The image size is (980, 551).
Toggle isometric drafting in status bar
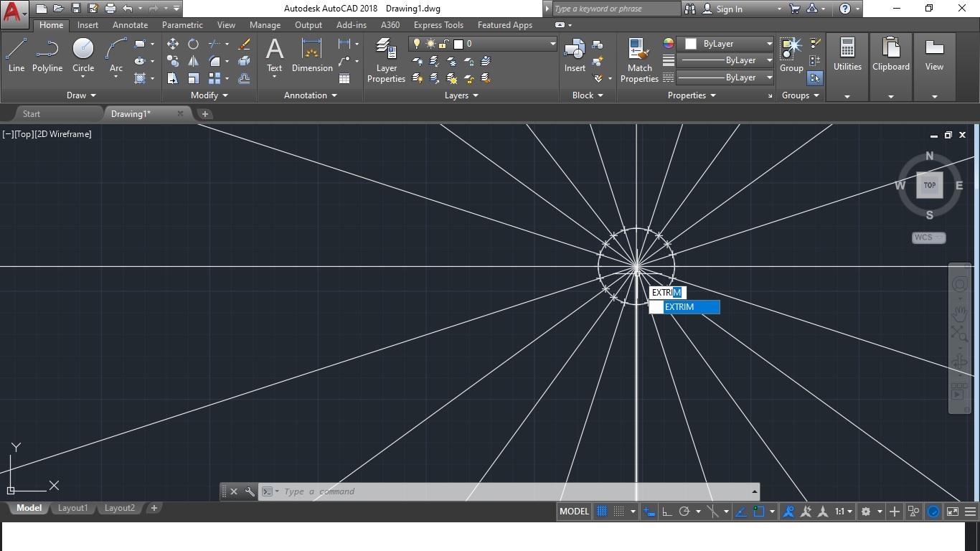(713, 512)
